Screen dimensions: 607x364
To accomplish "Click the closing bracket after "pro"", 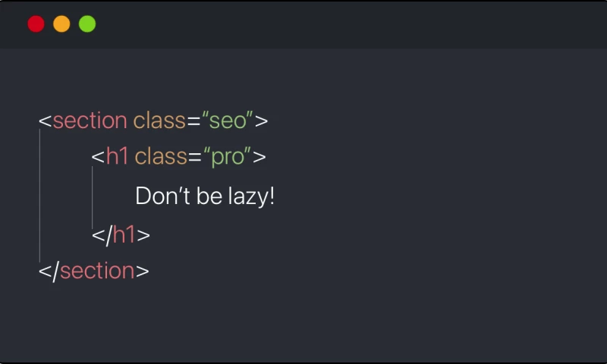I will pyautogui.click(x=259, y=156).
